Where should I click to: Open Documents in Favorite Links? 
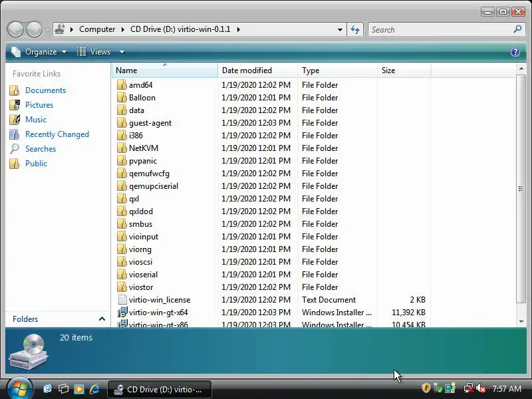point(45,90)
